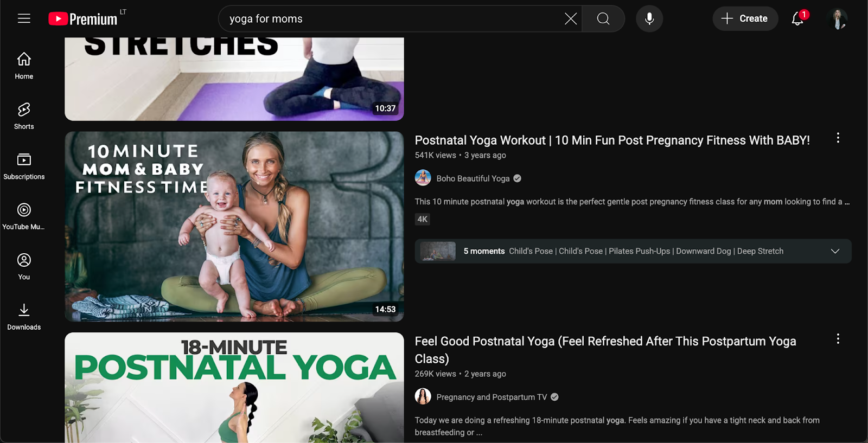This screenshot has height=443, width=868.
Task: Open YouTube Music from sidebar
Action: (x=24, y=216)
